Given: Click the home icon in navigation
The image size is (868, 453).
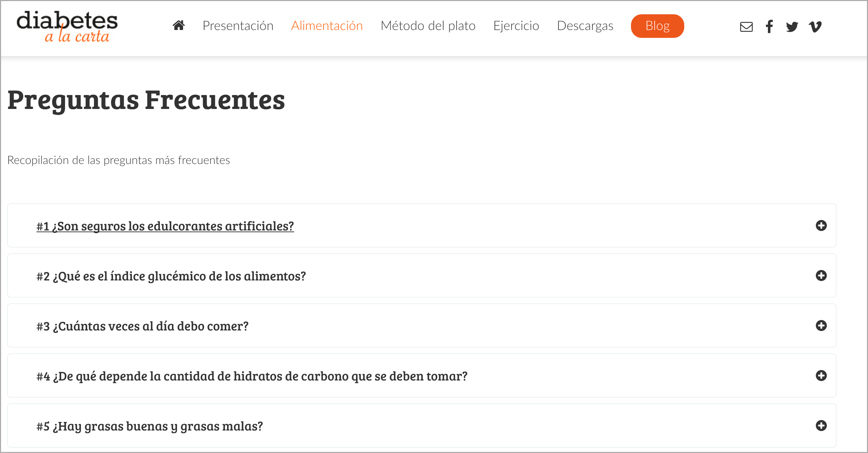Looking at the screenshot, I should tap(178, 26).
